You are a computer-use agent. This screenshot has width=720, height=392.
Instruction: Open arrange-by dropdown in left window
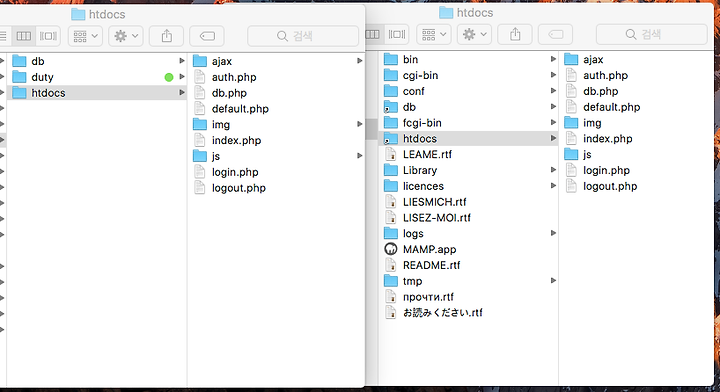click(85, 36)
